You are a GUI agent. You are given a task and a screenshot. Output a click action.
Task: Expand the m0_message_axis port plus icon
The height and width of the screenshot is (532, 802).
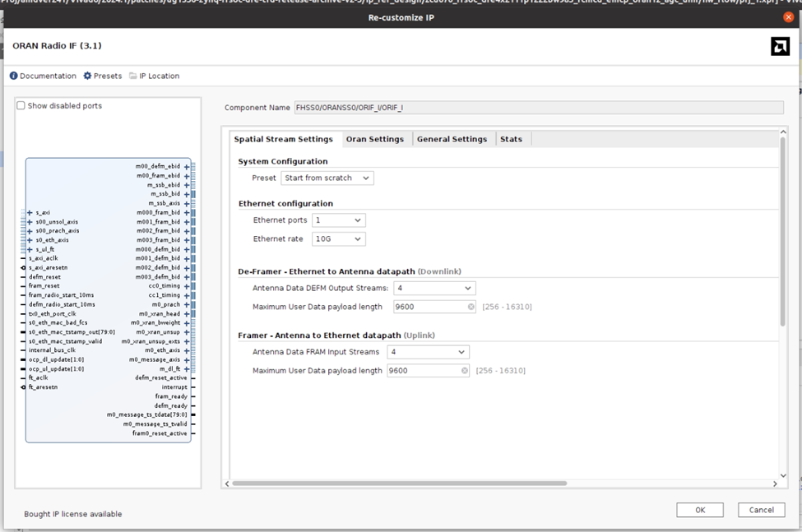187,360
